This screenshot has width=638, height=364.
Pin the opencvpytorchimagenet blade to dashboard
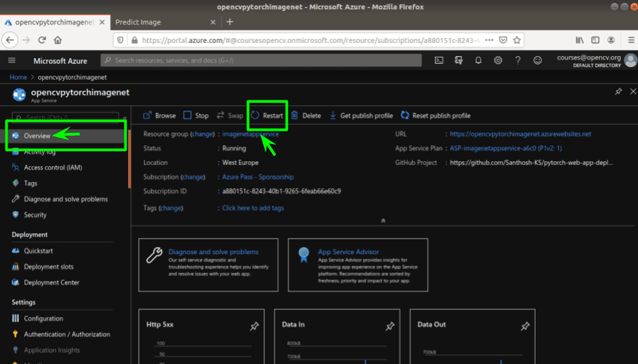tap(618, 91)
